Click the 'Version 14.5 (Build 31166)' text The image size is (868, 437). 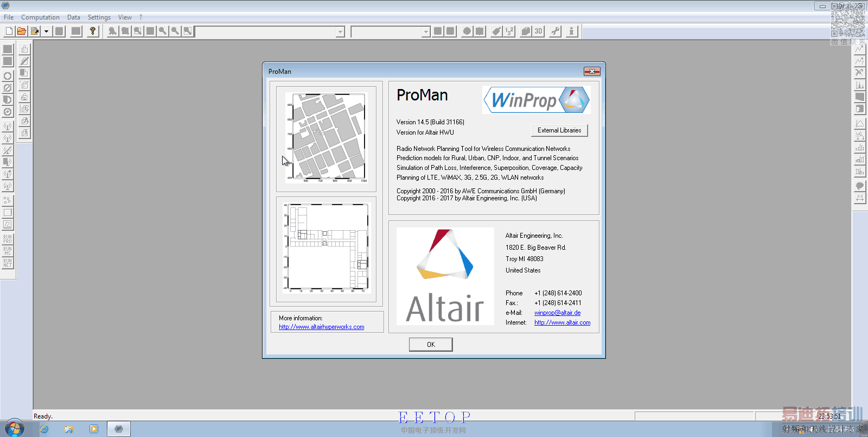point(430,122)
